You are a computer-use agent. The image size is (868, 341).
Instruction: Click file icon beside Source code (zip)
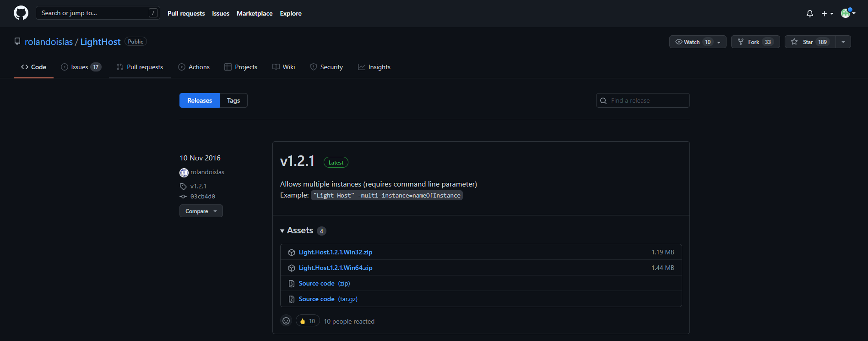(x=292, y=284)
